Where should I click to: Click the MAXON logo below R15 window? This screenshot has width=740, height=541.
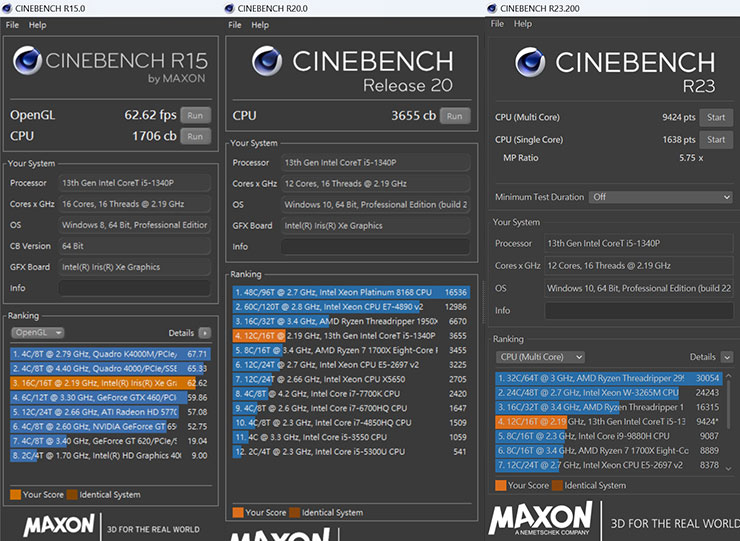[59, 525]
